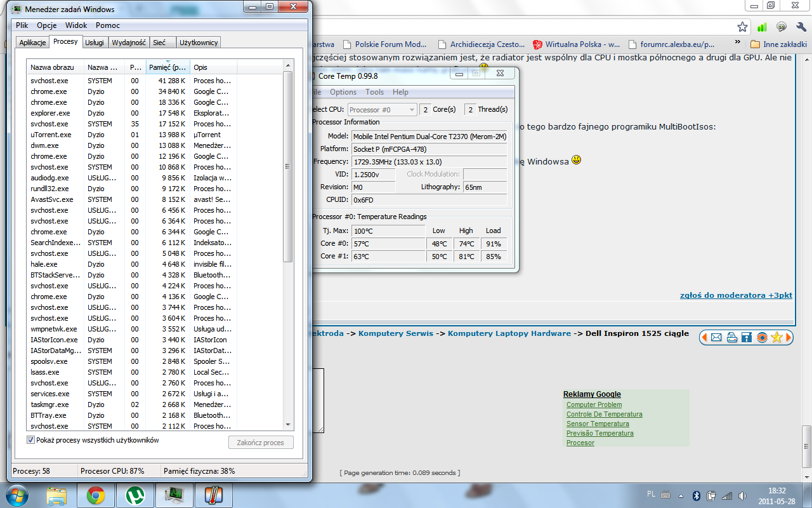Open the Plik menu in Task Manager
Image resolution: width=812 pixels, height=508 pixels.
[x=22, y=25]
